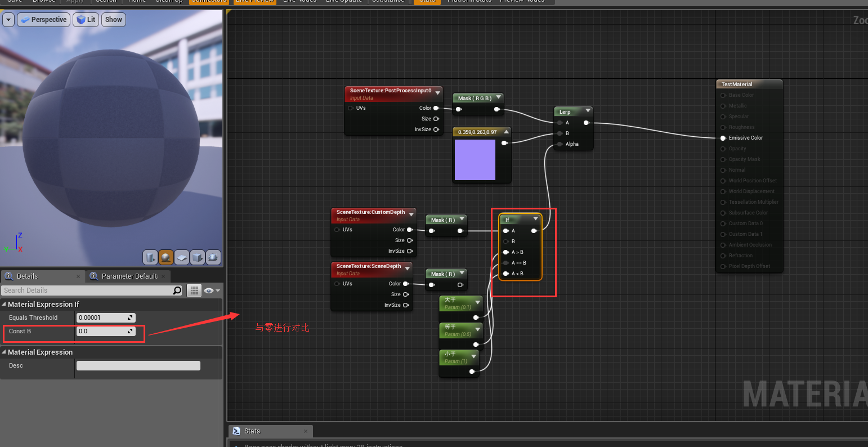Select the Cube preview mesh icon

point(198,257)
